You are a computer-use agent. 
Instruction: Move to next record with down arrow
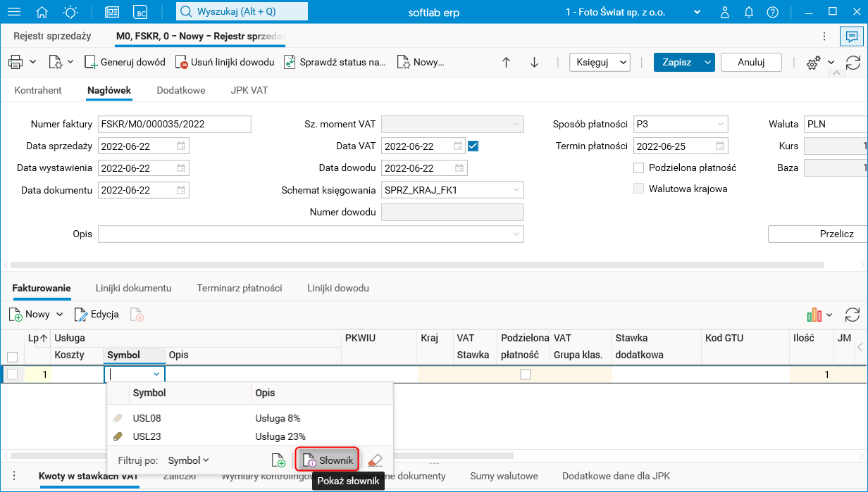tap(534, 62)
